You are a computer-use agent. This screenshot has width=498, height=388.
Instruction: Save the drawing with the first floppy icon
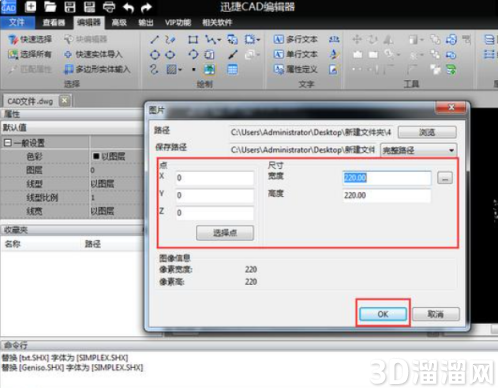click(70, 6)
